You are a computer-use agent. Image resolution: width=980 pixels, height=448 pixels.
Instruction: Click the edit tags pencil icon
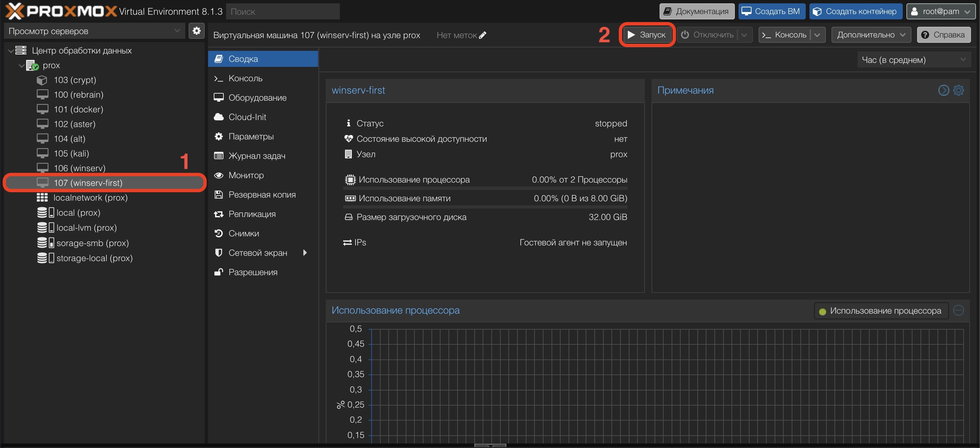482,35
